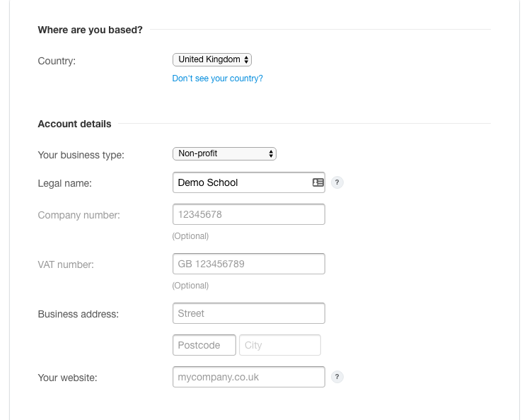Image resolution: width=529 pixels, height=420 pixels.
Task: Click the "Your business type:" label
Action: [x=81, y=155]
